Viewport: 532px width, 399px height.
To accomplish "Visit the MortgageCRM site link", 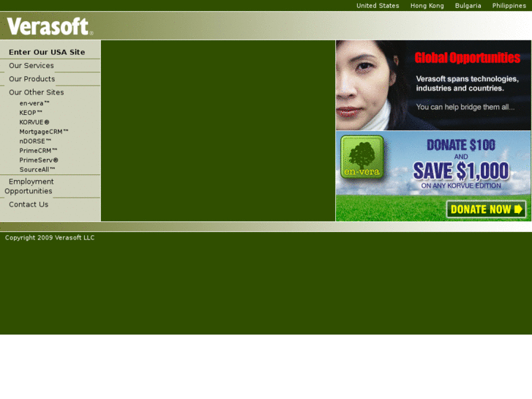I will click(44, 132).
